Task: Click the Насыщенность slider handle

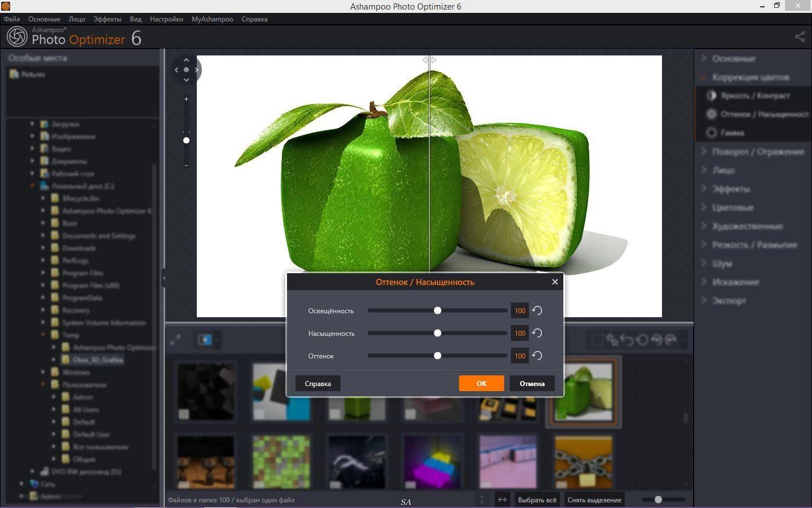Action: 437,333
